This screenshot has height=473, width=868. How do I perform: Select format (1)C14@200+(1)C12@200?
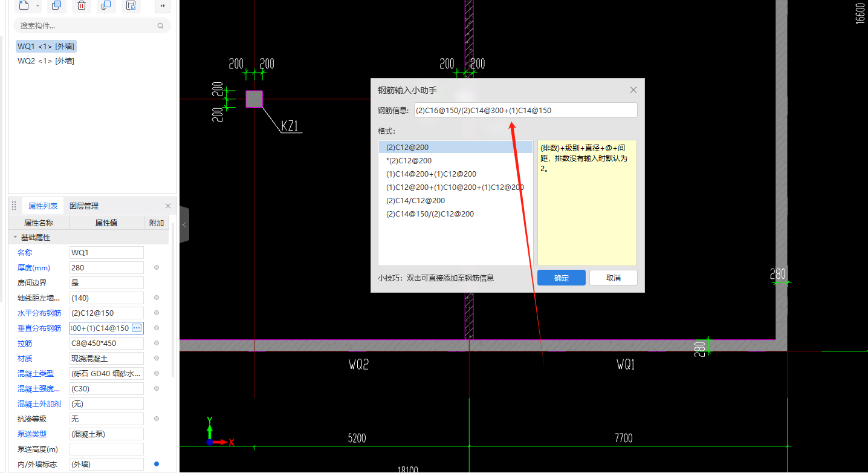(455, 174)
